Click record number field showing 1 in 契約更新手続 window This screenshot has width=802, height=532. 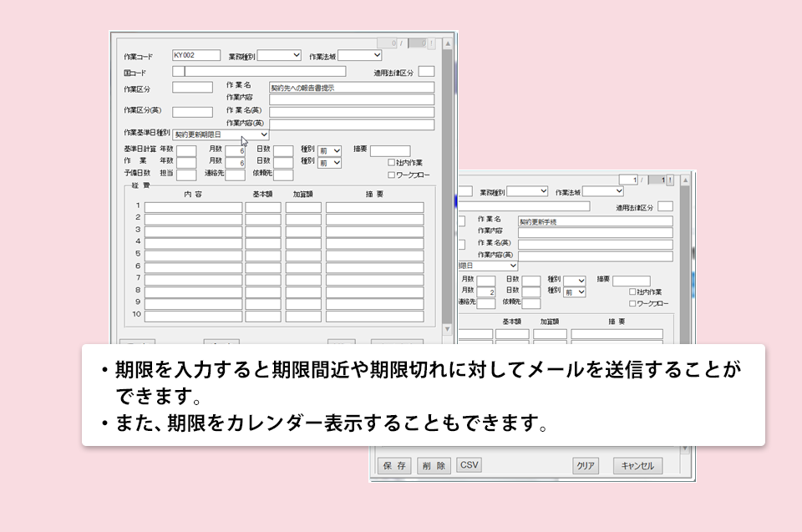point(628,180)
